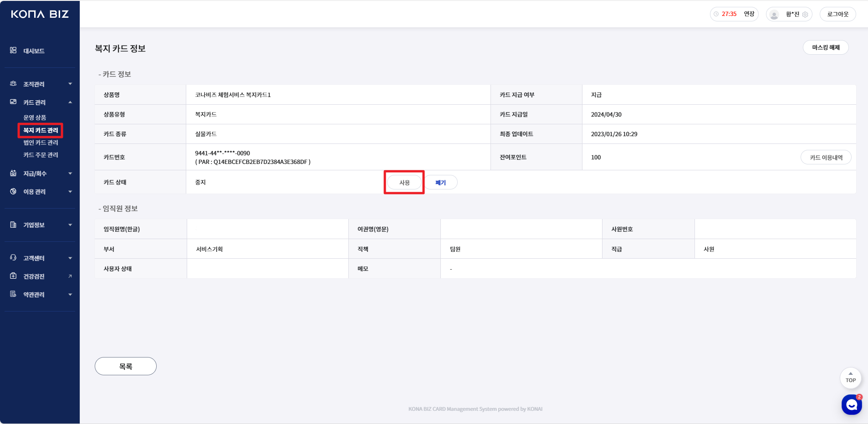Click the card management card icon

[13, 102]
